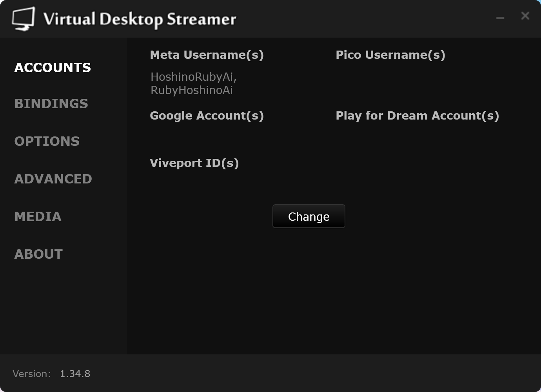This screenshot has height=392, width=541.
Task: Close the Virtual Desktop Streamer window
Action: 525,16
